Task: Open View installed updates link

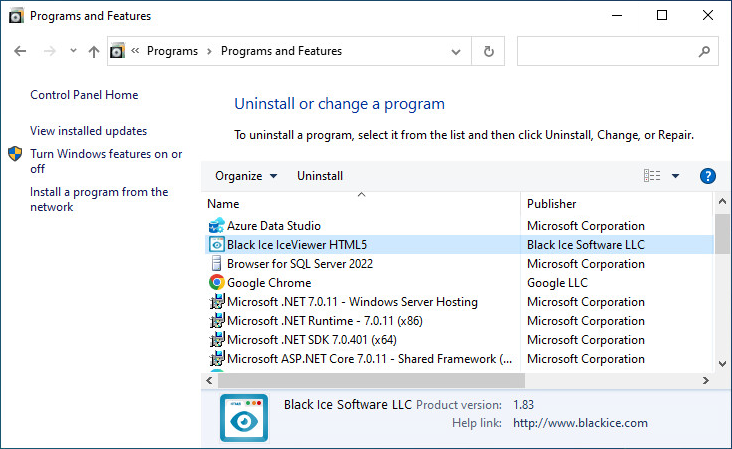Action: coord(88,131)
